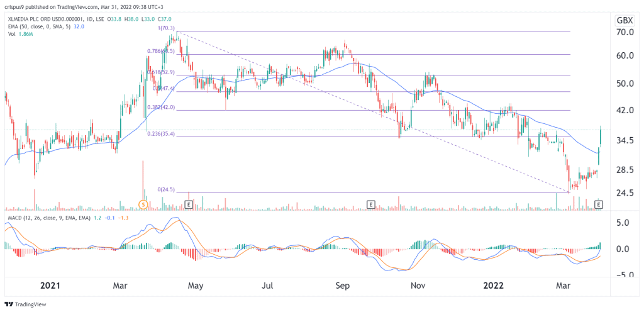Select the 0.5(47.4) Fibonacci level label
This screenshot has width=644, height=312.
pos(164,88)
